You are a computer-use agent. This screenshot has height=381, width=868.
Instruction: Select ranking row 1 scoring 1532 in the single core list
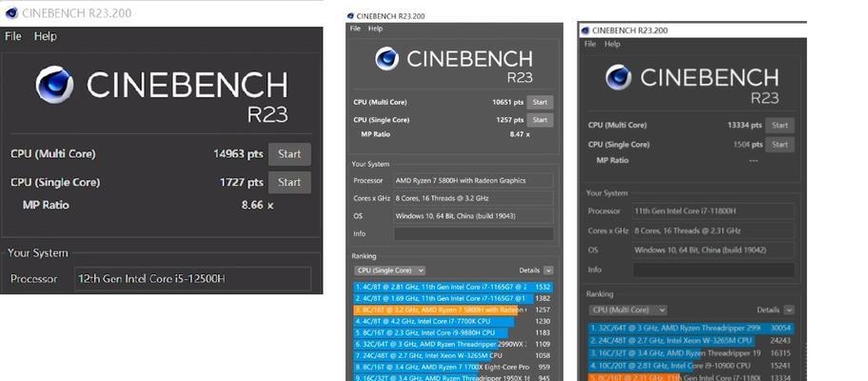coord(453,288)
